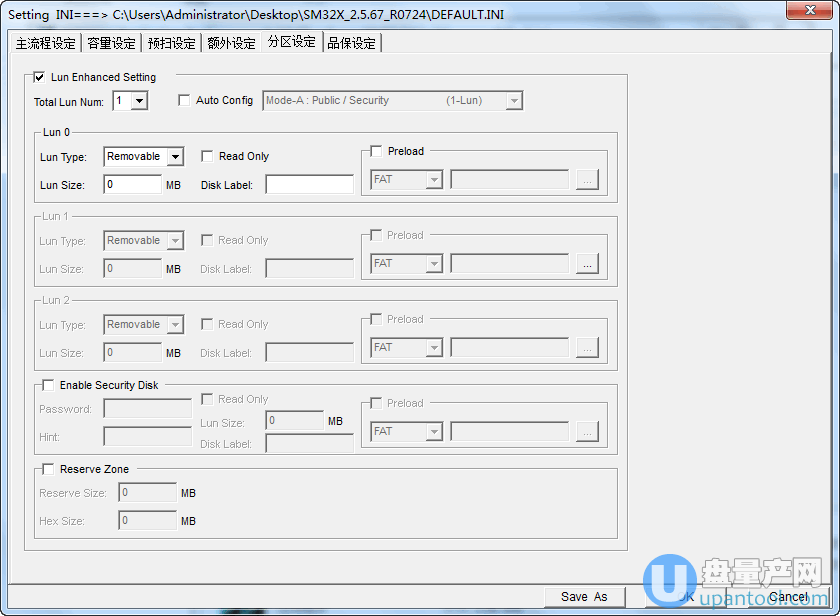840x616 pixels.
Task: Click the Save As button
Action: click(x=584, y=596)
